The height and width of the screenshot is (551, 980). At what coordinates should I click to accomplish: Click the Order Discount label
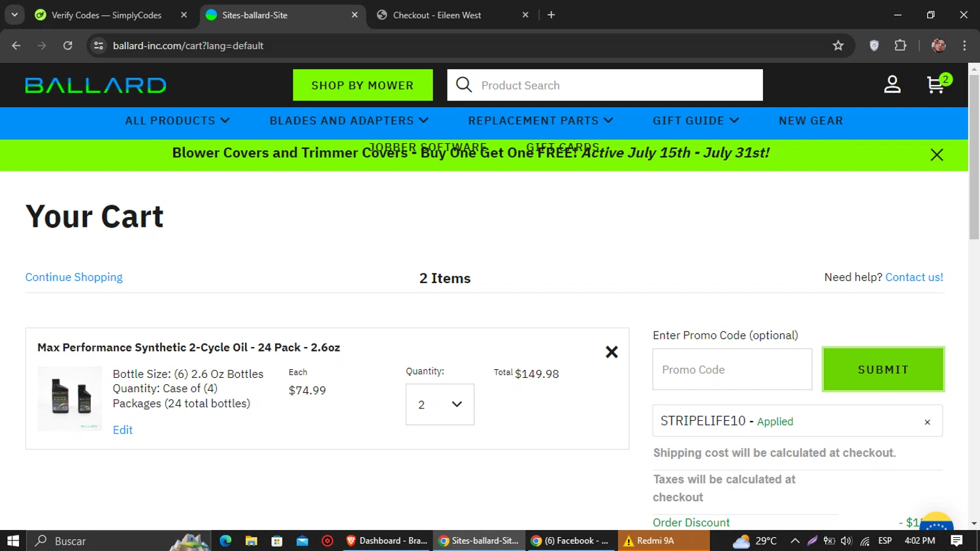coord(691,522)
